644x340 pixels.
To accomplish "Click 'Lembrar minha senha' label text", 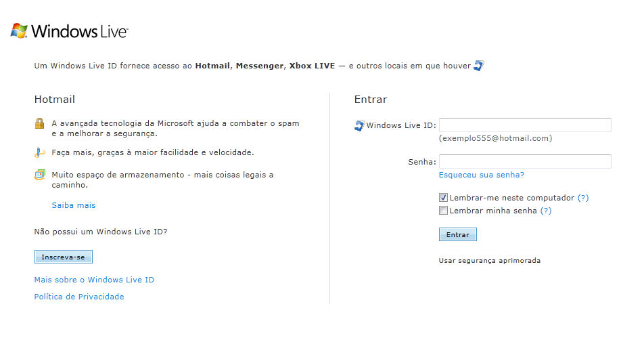I will [x=493, y=211].
